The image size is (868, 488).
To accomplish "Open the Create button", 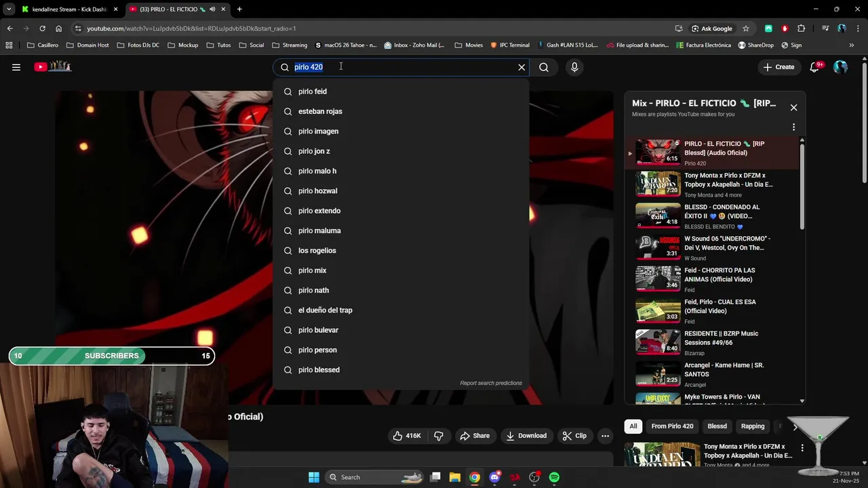I will pyautogui.click(x=778, y=67).
